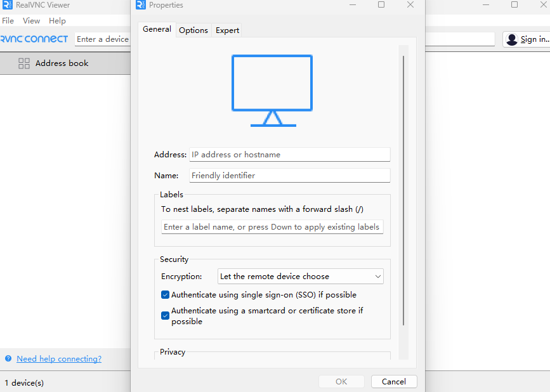This screenshot has width=550, height=392.
Task: Click the nest labels forward slash hint text
Action: (263, 209)
